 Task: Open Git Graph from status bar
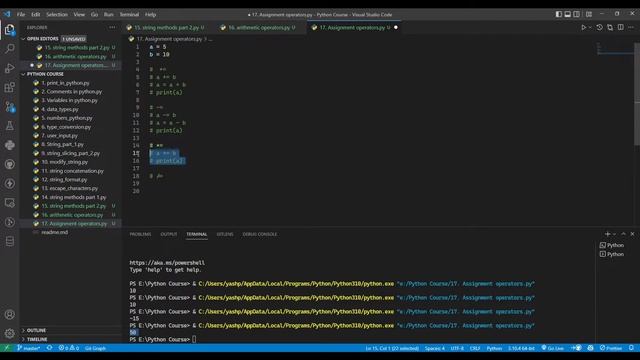(x=95, y=348)
